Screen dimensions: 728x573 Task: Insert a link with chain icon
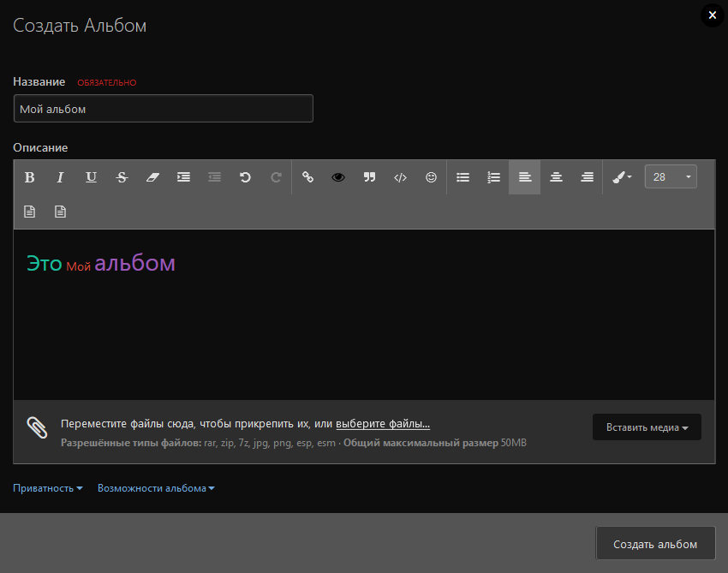[x=307, y=177]
